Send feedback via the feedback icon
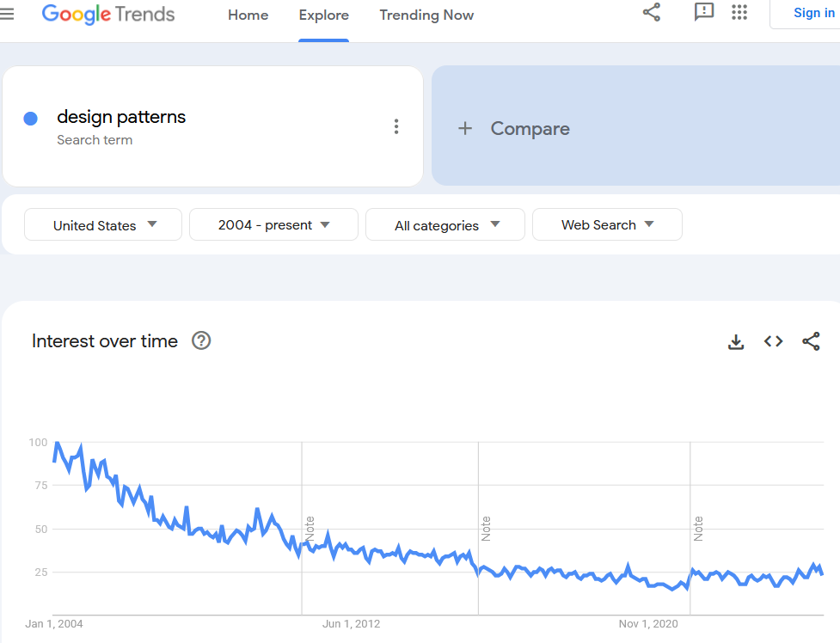 tap(704, 12)
